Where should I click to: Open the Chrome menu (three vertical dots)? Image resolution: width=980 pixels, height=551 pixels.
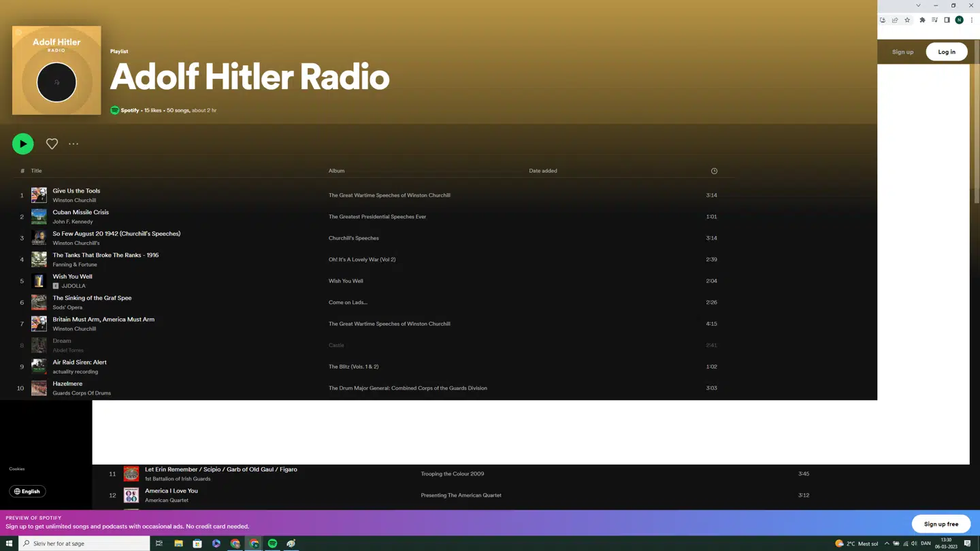click(x=972, y=20)
